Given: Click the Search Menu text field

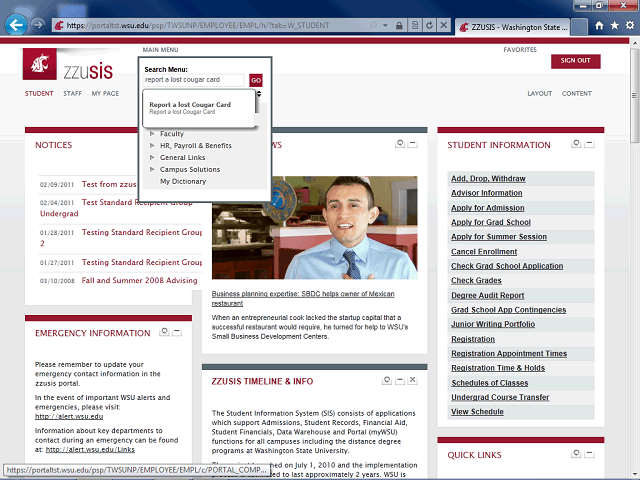Looking at the screenshot, I should pyautogui.click(x=194, y=80).
